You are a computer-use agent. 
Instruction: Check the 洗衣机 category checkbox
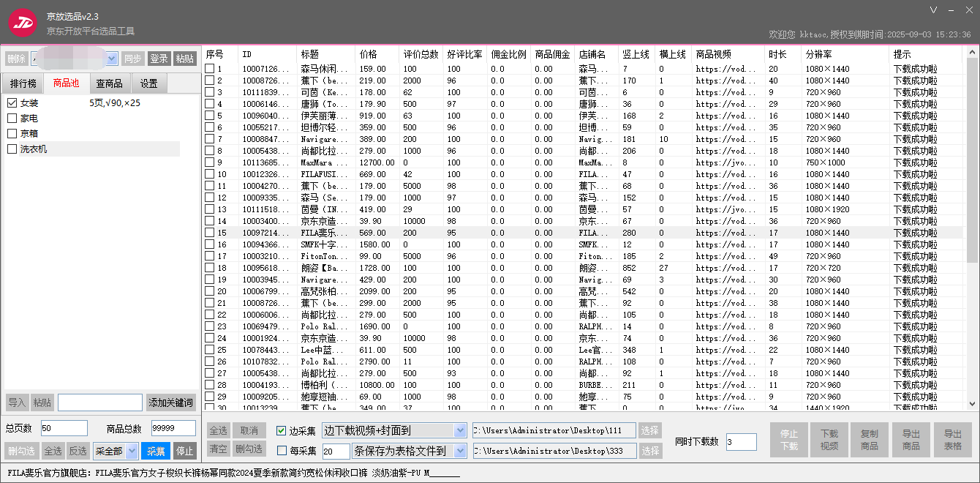12,149
